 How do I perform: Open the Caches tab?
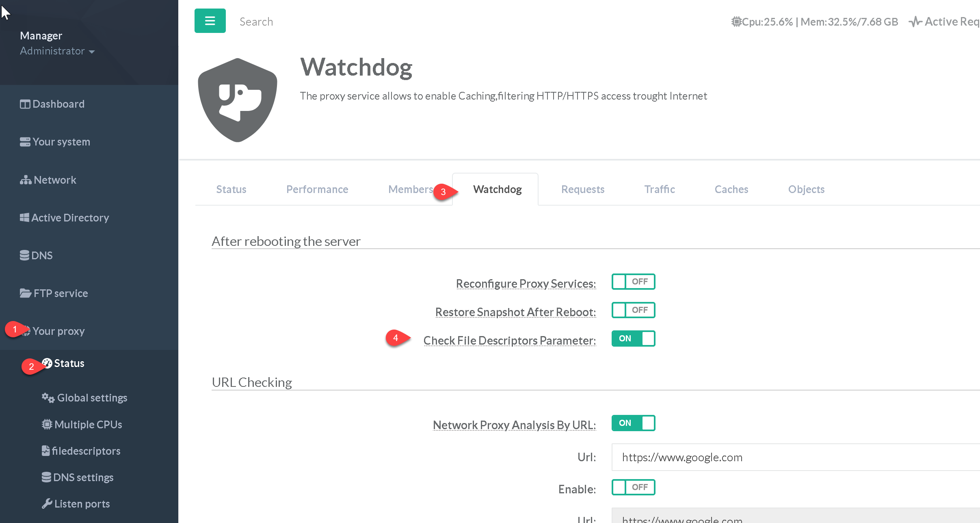pos(731,189)
